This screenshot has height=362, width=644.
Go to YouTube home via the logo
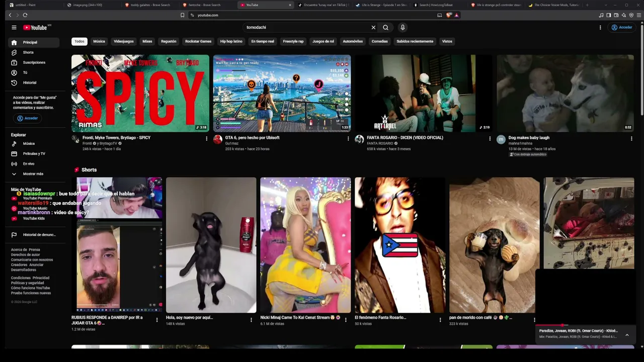(35, 28)
